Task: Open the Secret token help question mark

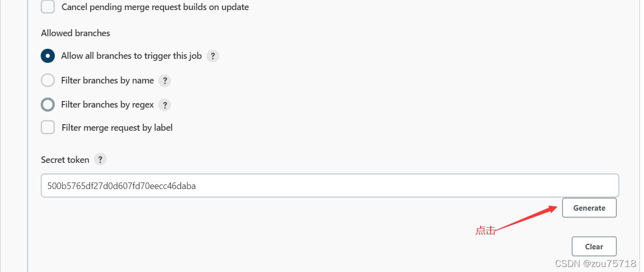Action: coord(100,159)
